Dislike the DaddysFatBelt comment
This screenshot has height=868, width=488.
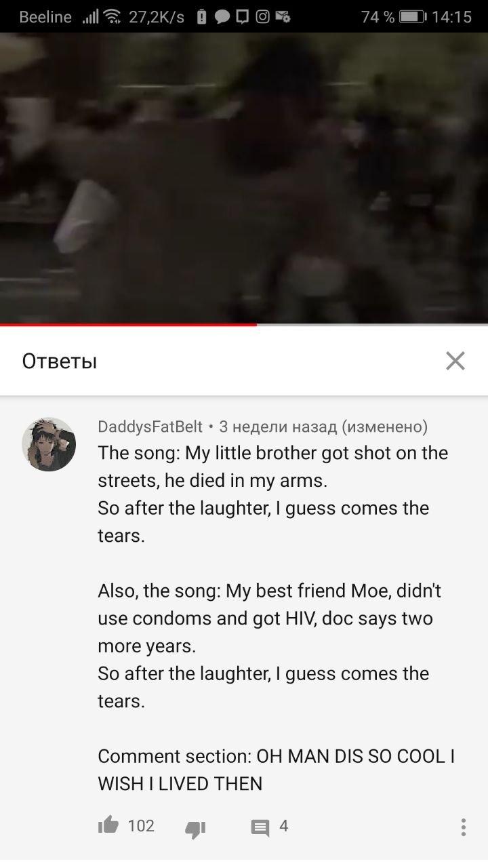click(x=195, y=828)
